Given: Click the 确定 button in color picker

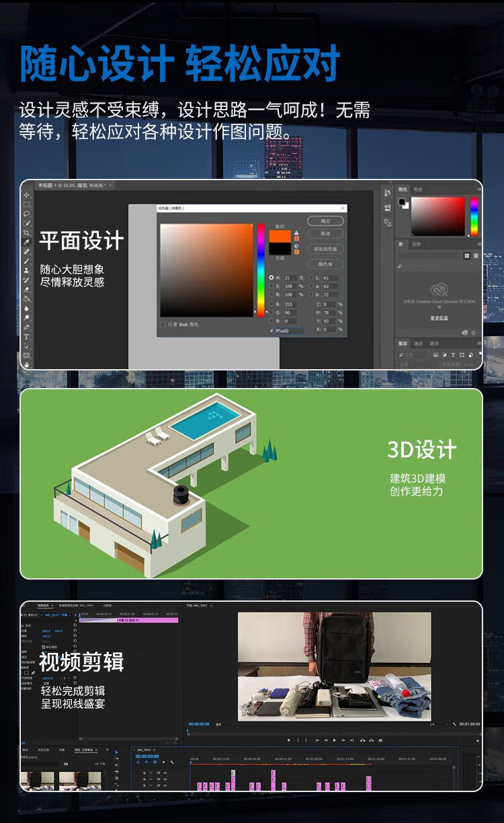Looking at the screenshot, I should coord(325,221).
